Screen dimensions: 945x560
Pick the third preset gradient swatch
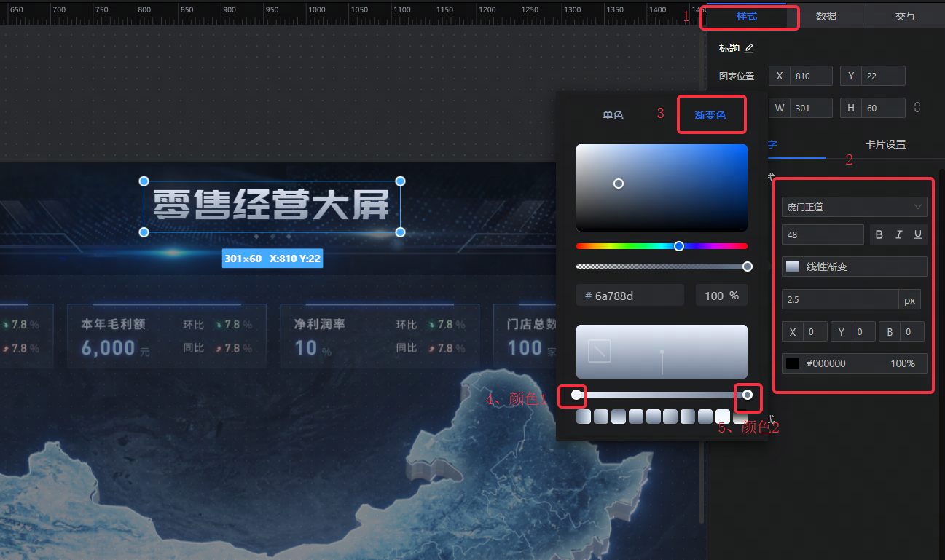click(619, 417)
